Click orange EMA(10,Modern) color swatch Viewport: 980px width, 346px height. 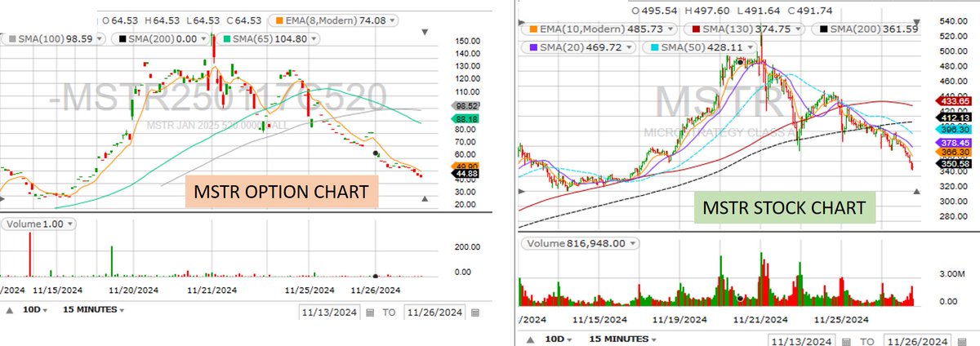[532, 28]
